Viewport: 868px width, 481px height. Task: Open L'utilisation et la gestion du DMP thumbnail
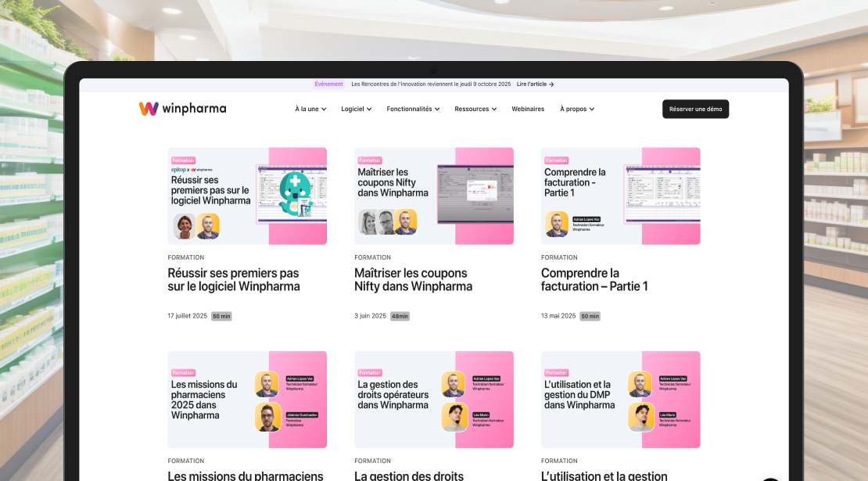coord(620,400)
